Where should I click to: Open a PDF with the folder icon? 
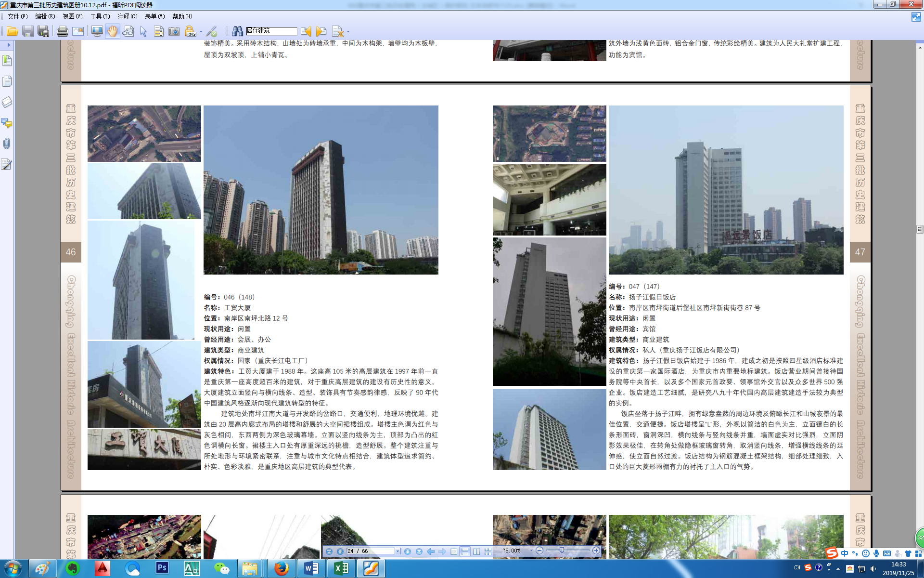pos(12,31)
